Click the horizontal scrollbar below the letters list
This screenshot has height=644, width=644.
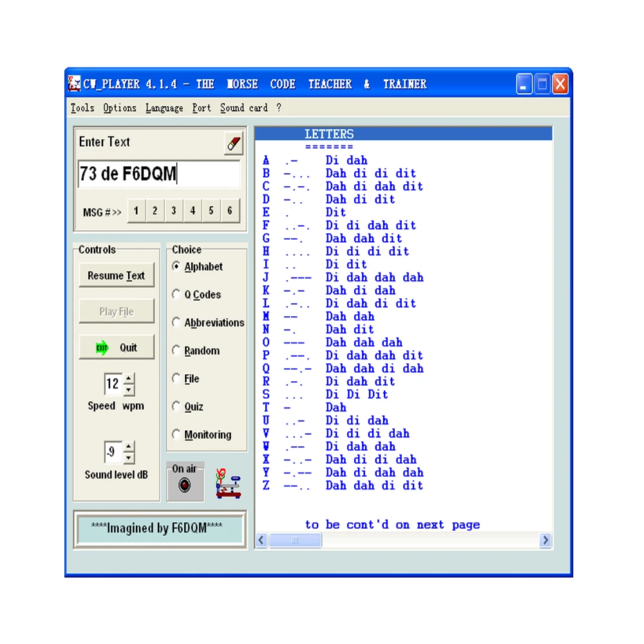click(x=296, y=540)
